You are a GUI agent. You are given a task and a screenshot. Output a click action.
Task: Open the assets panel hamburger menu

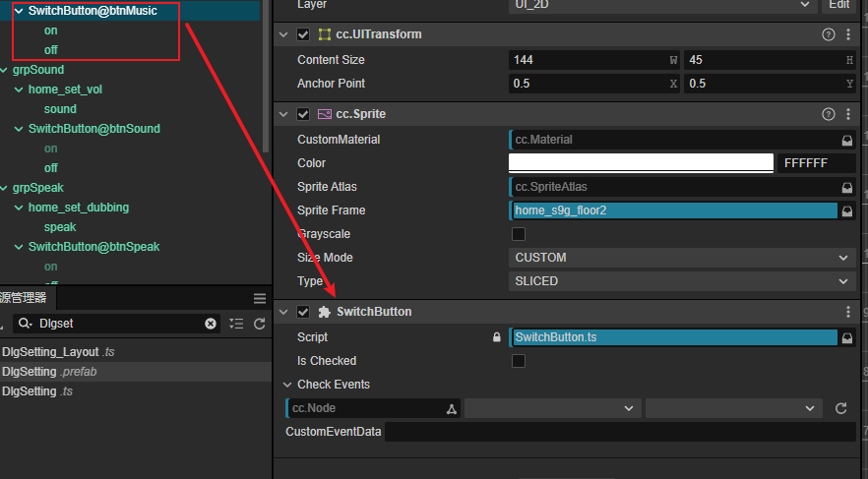tap(260, 299)
